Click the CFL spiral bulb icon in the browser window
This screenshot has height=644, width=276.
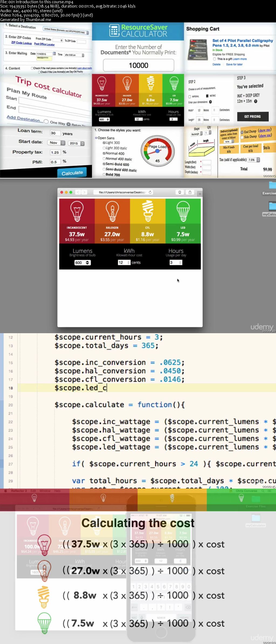tap(148, 211)
